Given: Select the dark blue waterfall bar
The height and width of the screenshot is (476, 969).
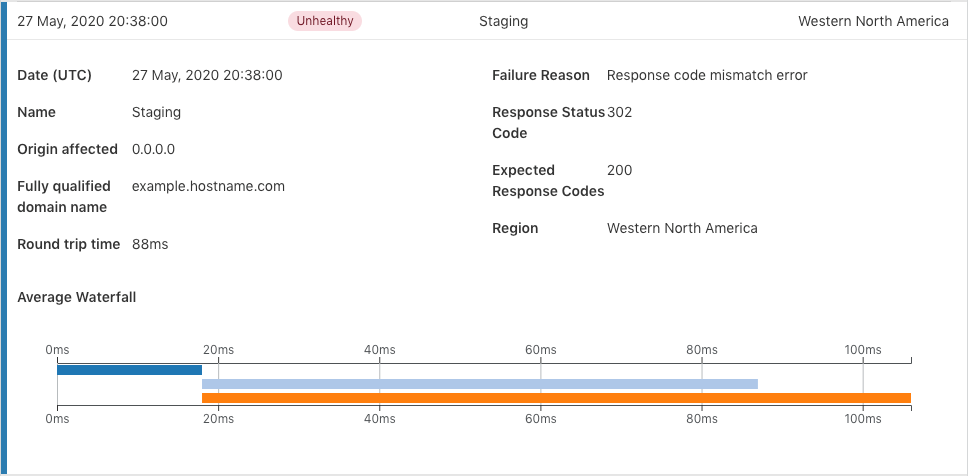Looking at the screenshot, I should (130, 370).
